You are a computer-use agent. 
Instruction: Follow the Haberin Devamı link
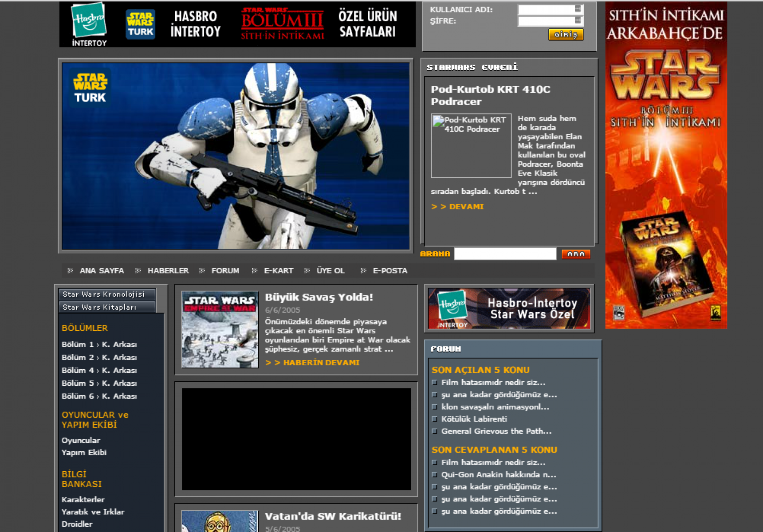[x=321, y=363]
